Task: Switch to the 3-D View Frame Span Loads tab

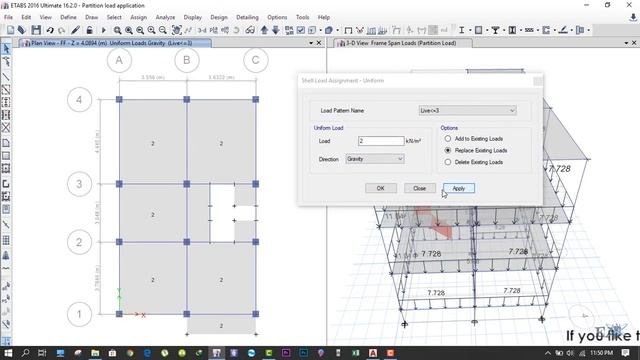Action: coord(402,43)
